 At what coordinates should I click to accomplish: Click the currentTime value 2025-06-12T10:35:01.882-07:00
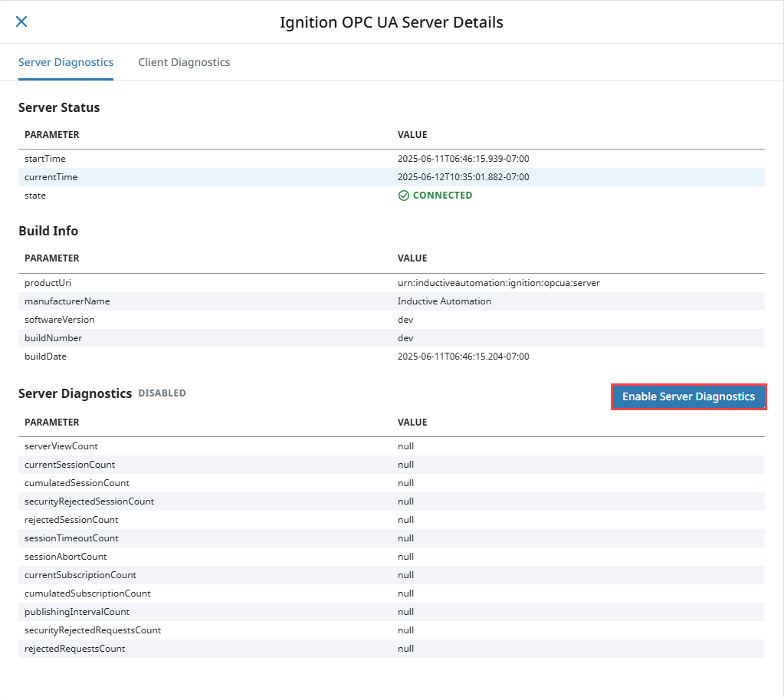[463, 177]
